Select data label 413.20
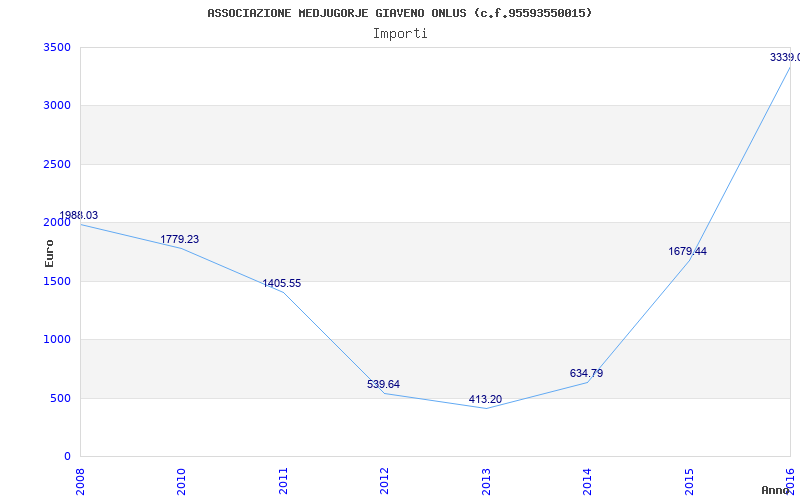This screenshot has height=500, width=800. coord(485,399)
